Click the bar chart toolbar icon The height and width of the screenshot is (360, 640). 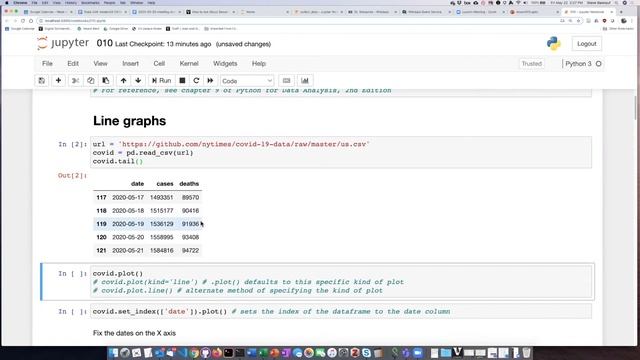pos(305,80)
